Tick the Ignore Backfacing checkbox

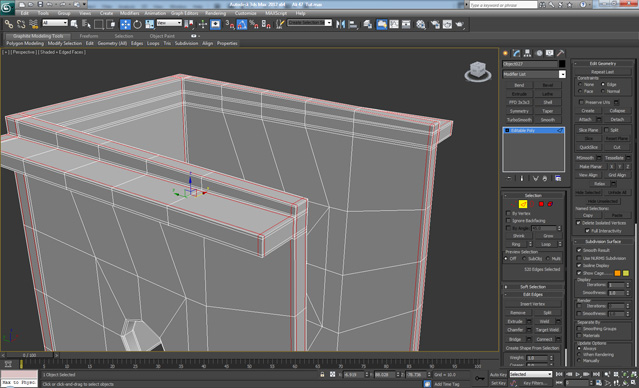(508, 220)
